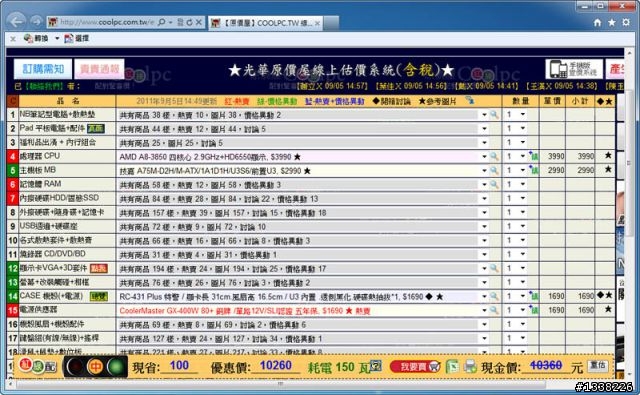The image size is (640, 395).
Task: Close the 轉換 toolbar with its X
Action: point(13,39)
